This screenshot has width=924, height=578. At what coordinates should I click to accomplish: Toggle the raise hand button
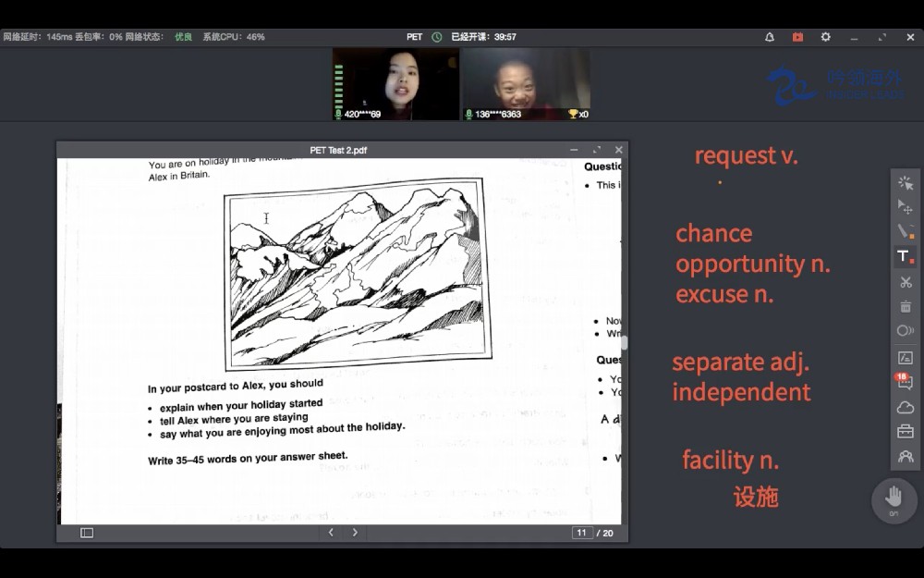894,498
